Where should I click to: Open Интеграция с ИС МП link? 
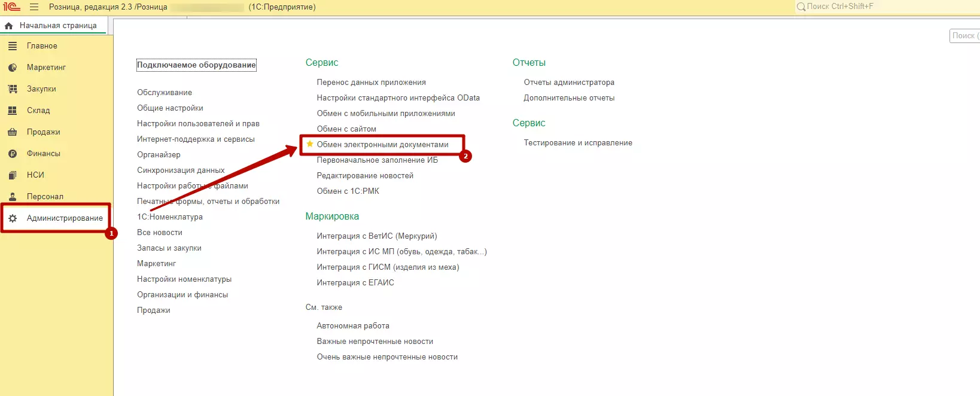pos(402,252)
